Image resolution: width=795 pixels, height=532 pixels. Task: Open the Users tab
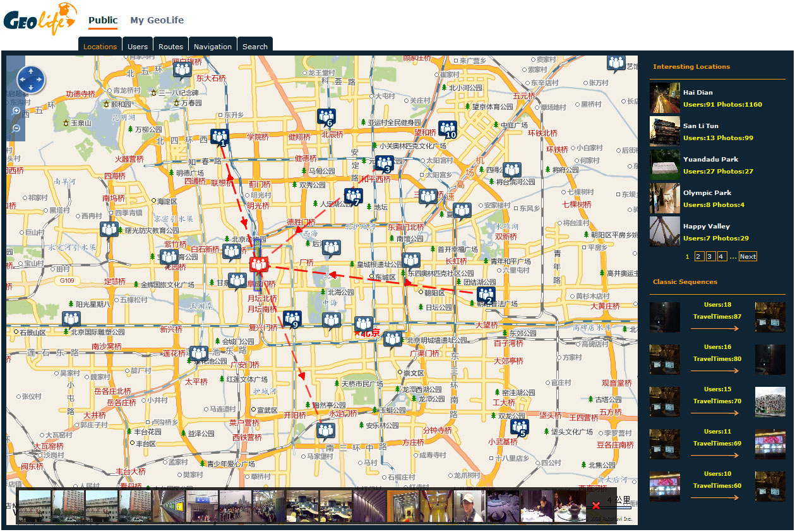pos(137,46)
